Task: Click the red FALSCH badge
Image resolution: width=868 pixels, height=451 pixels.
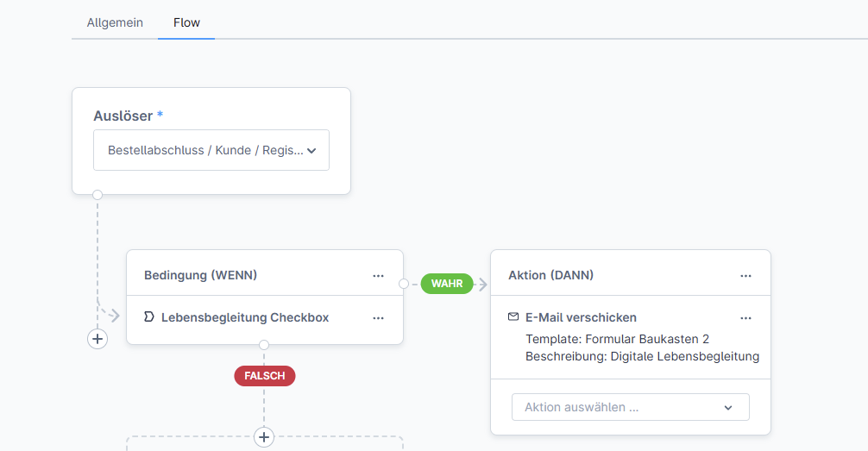Action: [x=264, y=376]
